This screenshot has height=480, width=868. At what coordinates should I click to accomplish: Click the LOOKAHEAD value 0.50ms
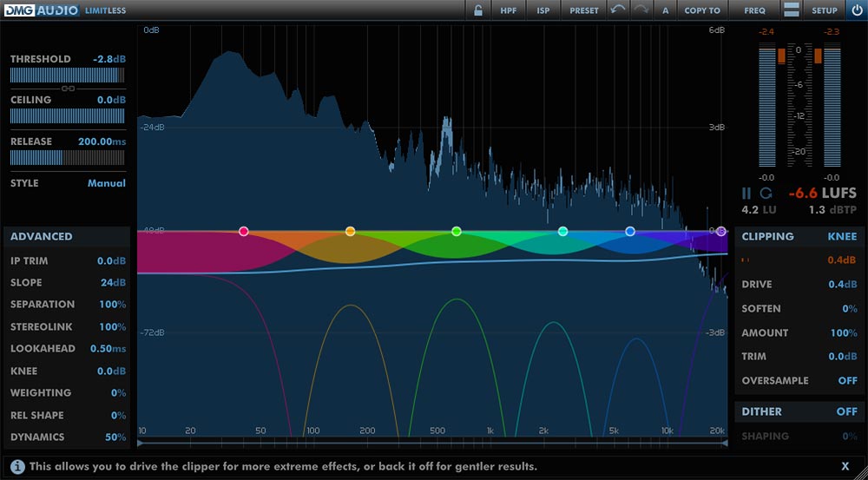pos(108,348)
